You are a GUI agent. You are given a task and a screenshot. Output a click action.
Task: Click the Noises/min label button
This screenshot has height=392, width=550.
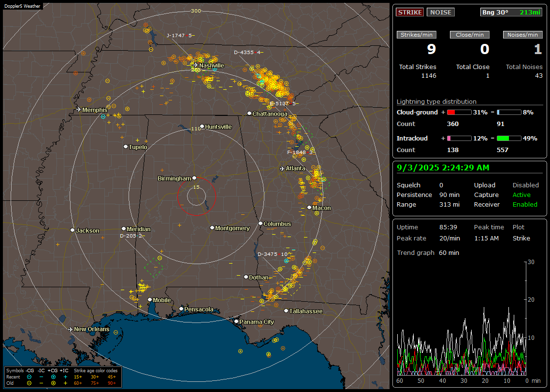522,35
